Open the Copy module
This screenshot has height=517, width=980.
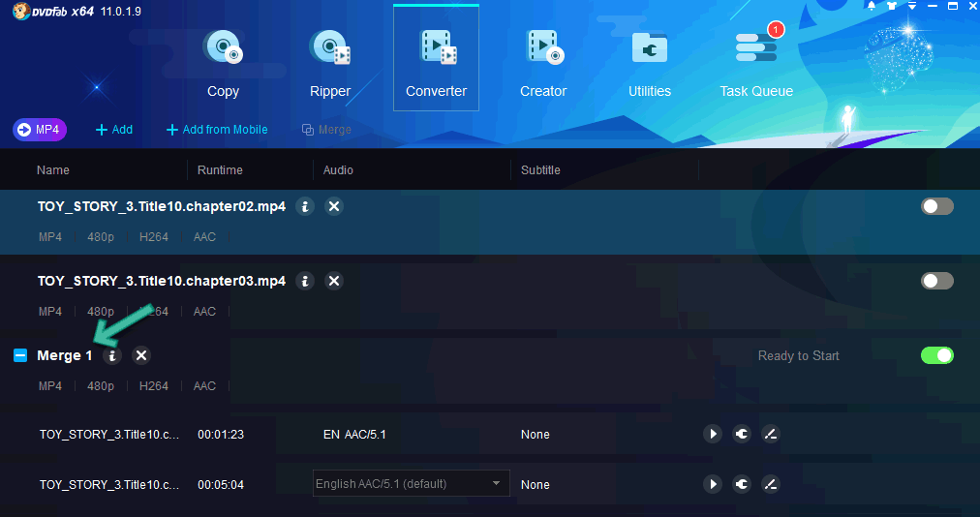(x=223, y=64)
